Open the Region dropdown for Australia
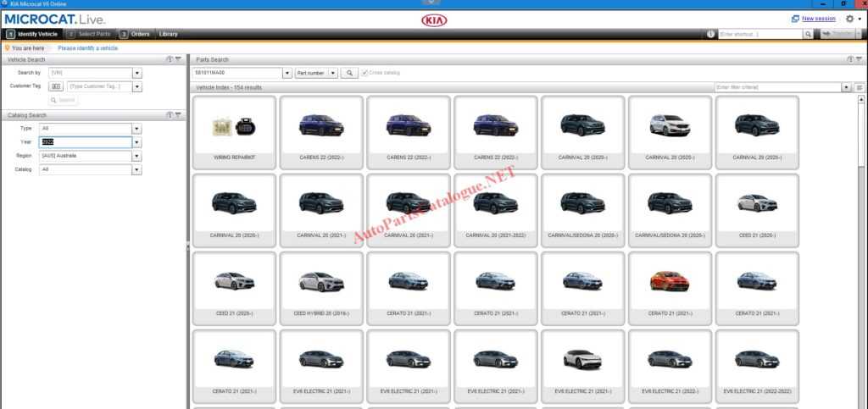The image size is (868, 409). pyautogui.click(x=136, y=156)
